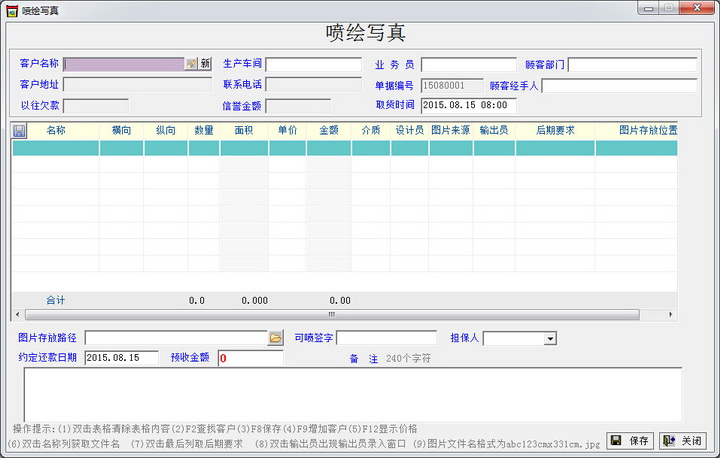The height and width of the screenshot is (458, 720).
Task: Click the 预收金额 field showing 0
Action: [x=251, y=358]
